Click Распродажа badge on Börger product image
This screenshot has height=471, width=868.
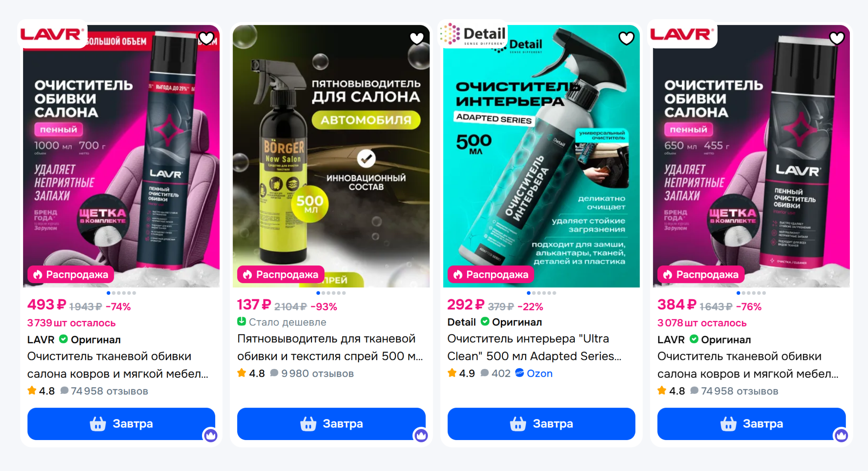[x=281, y=275]
